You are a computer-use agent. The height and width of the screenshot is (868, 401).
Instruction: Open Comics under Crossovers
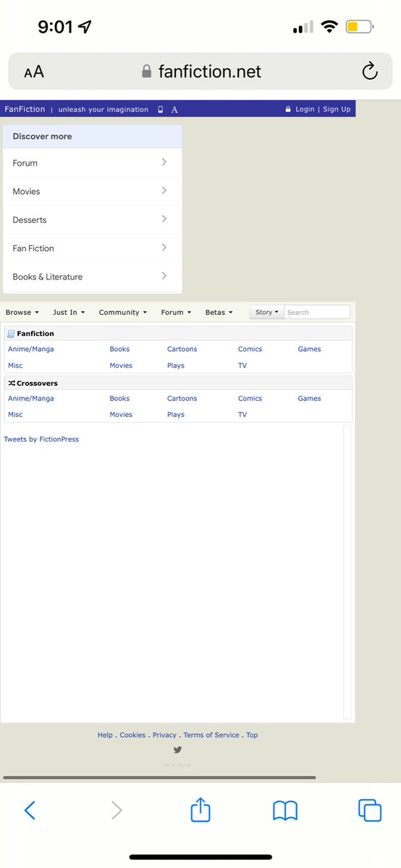[x=250, y=399]
